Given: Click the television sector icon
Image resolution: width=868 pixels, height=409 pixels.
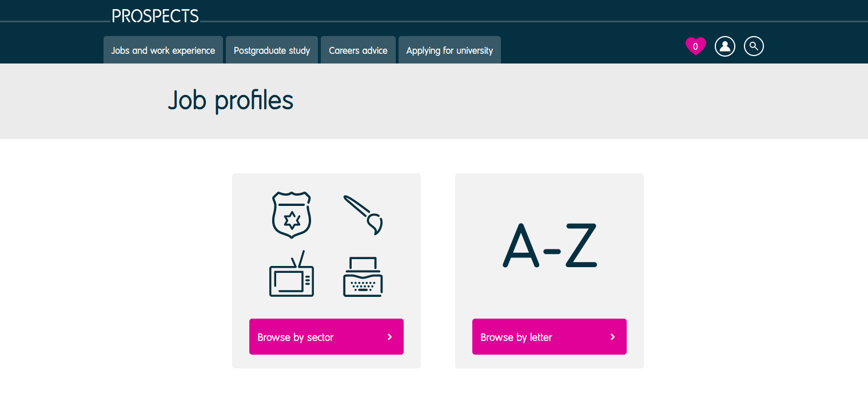Looking at the screenshot, I should click(x=292, y=273).
